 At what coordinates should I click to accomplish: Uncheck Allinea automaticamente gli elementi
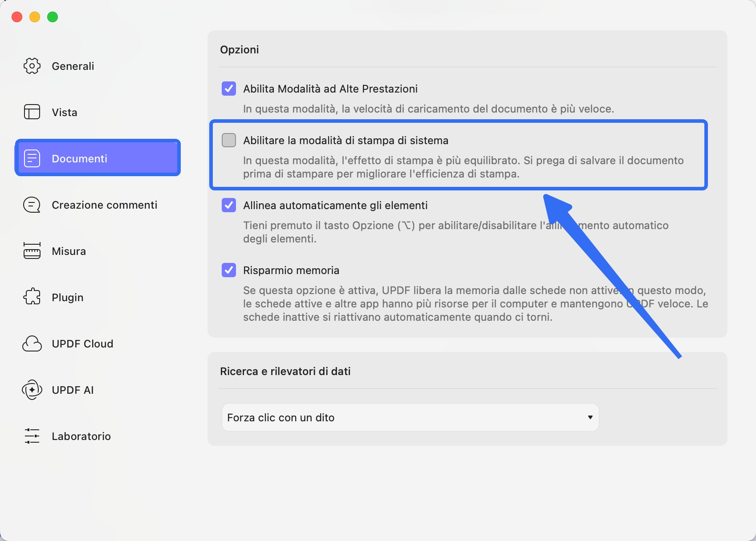point(229,205)
